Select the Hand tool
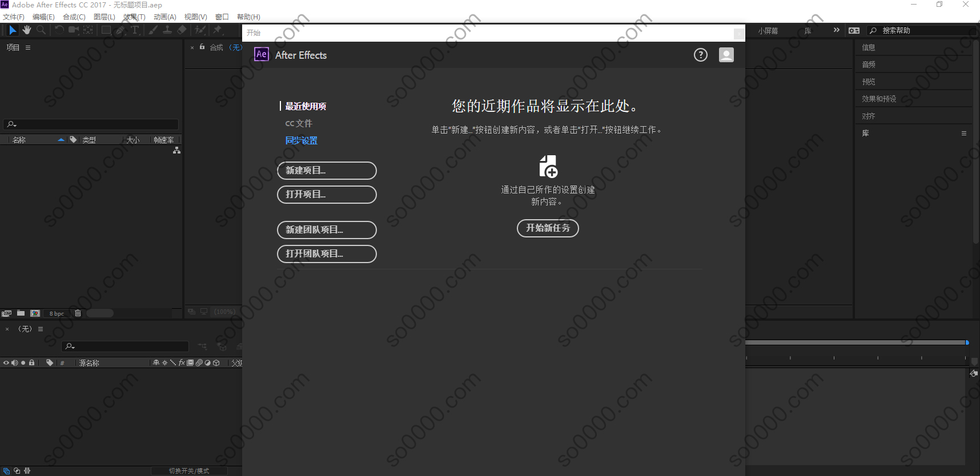 [27, 30]
